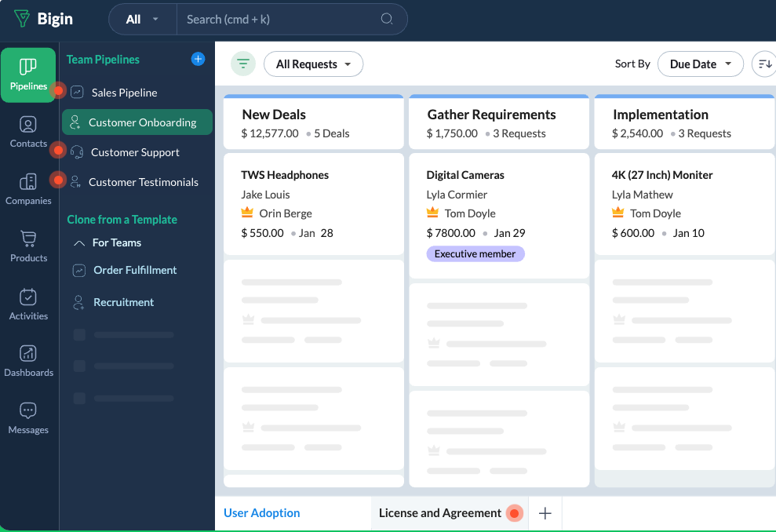Open the TWS Headphones deal card

click(x=313, y=204)
